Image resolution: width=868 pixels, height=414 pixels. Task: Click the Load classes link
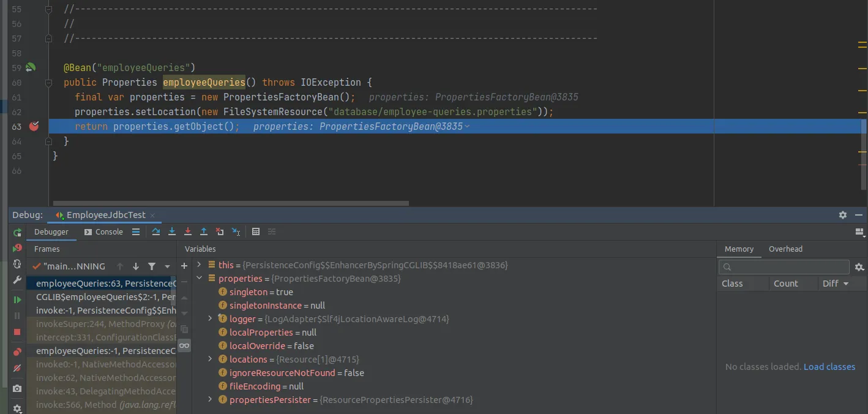pos(829,367)
